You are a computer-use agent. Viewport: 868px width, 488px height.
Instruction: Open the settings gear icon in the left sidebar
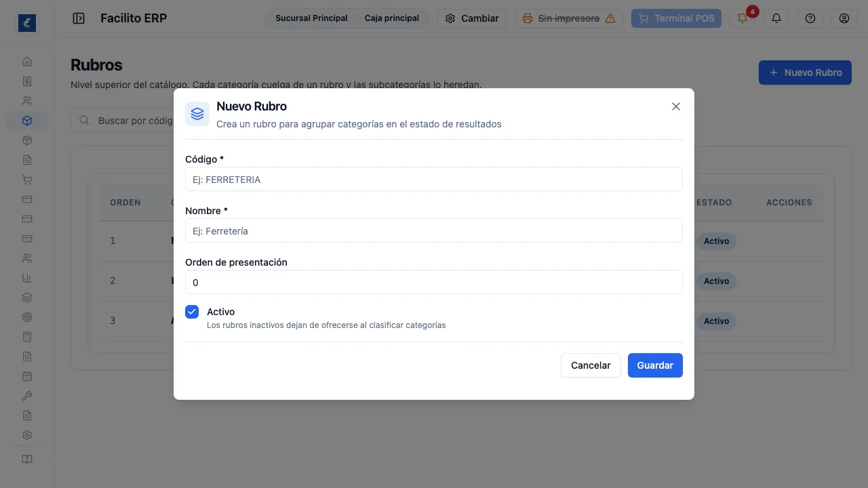click(x=27, y=435)
